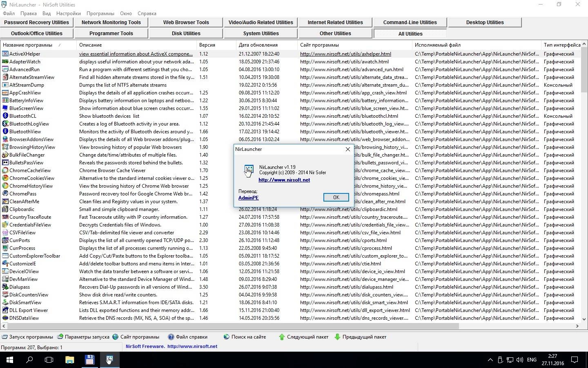This screenshot has width=588, height=368.
Task: Switch to Programmer Tools tab
Action: click(111, 34)
